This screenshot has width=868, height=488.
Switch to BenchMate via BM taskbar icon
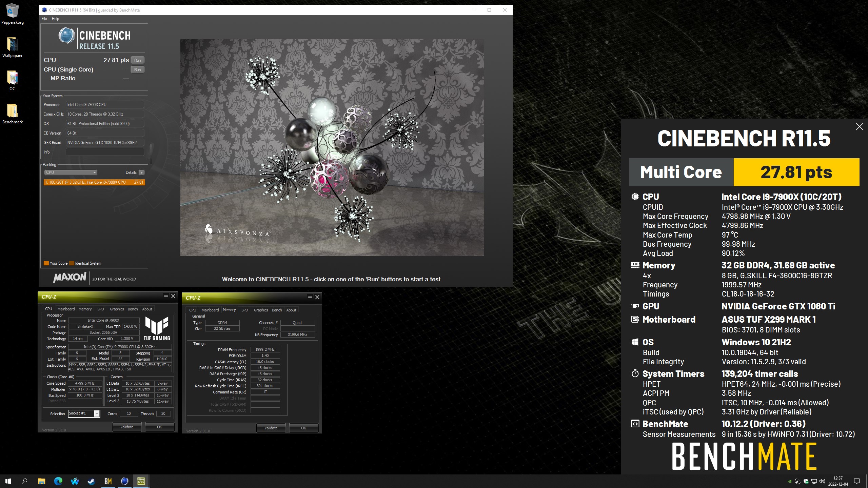click(x=108, y=481)
